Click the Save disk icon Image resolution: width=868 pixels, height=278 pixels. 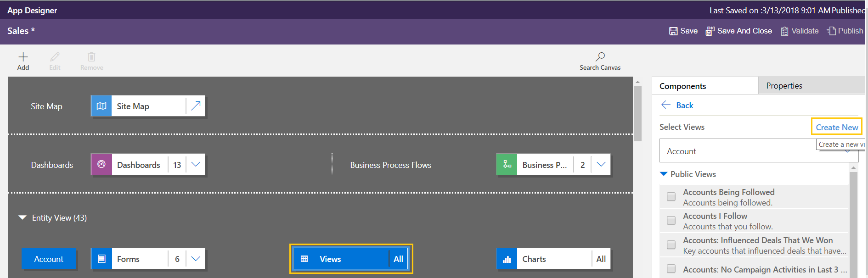[673, 31]
